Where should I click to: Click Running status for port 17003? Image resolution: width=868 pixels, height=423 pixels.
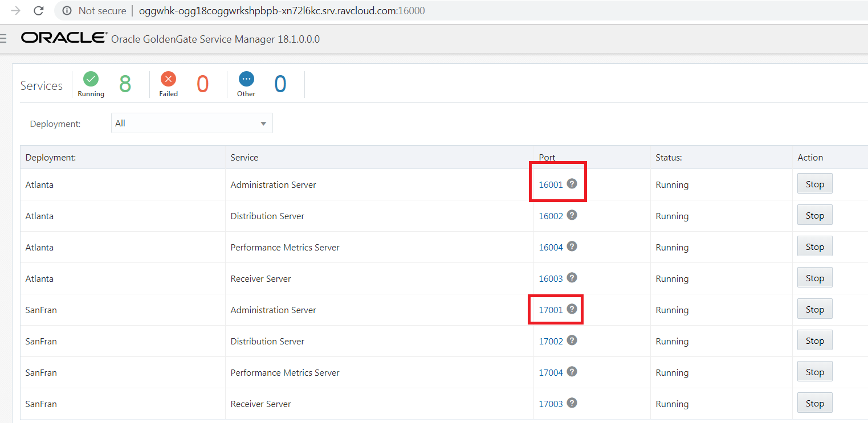[x=672, y=404]
